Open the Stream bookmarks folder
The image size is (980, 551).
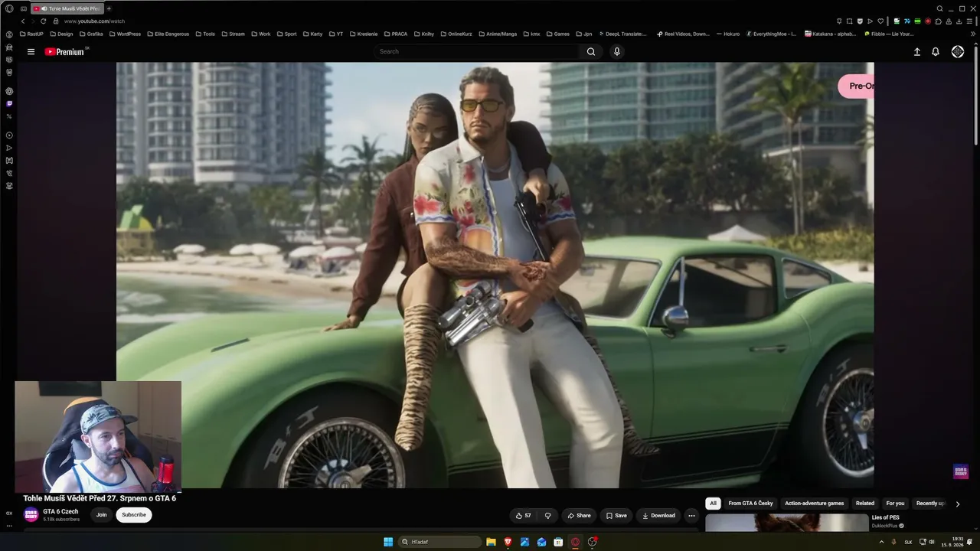point(233,34)
